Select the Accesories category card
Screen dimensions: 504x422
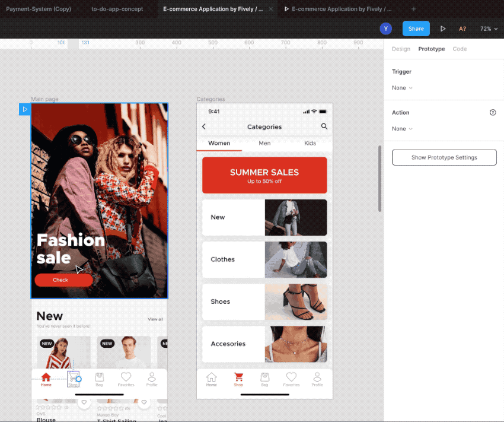tap(264, 344)
